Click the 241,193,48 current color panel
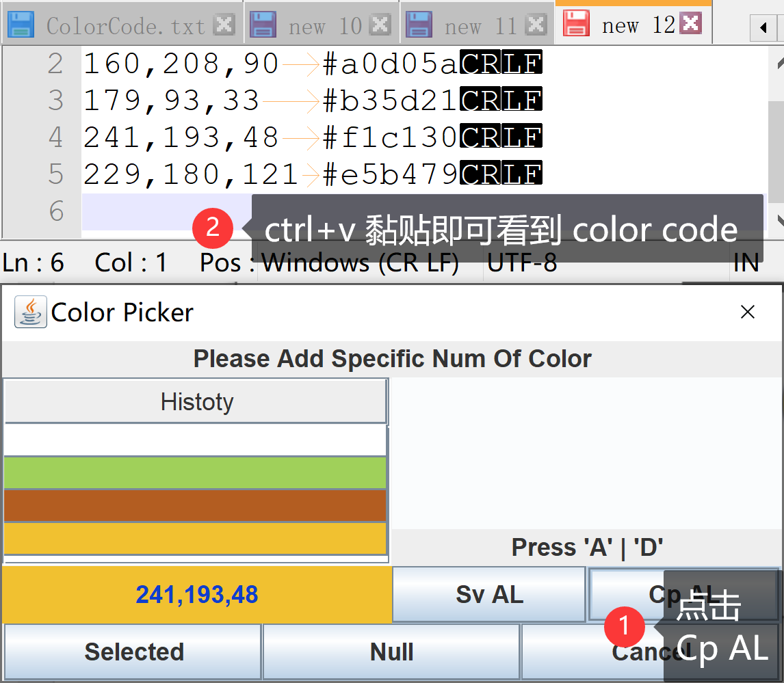784x683 pixels. [x=197, y=595]
